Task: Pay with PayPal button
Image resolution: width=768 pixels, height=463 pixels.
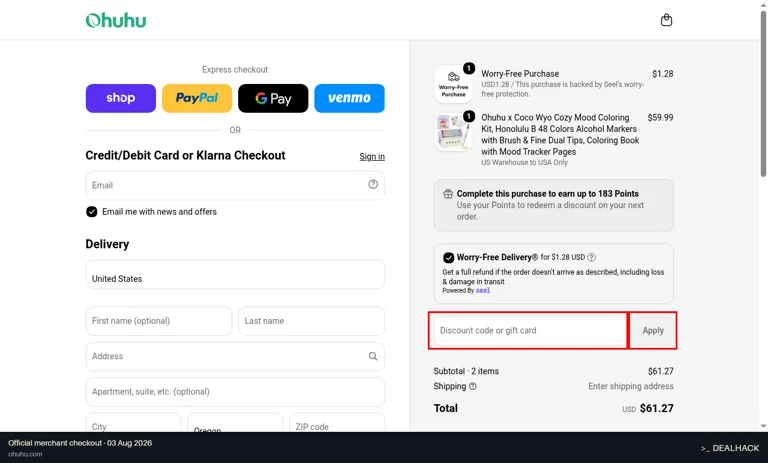Action: (197, 98)
